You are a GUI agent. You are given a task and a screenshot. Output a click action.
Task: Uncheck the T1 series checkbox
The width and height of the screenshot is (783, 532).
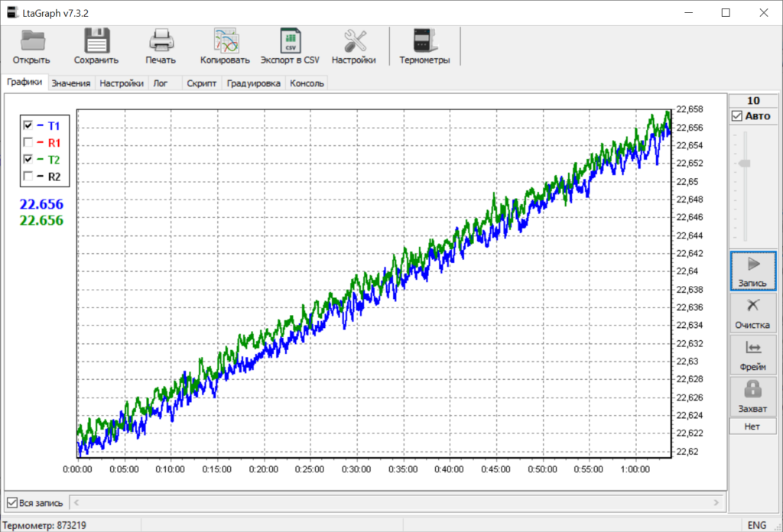click(x=28, y=125)
